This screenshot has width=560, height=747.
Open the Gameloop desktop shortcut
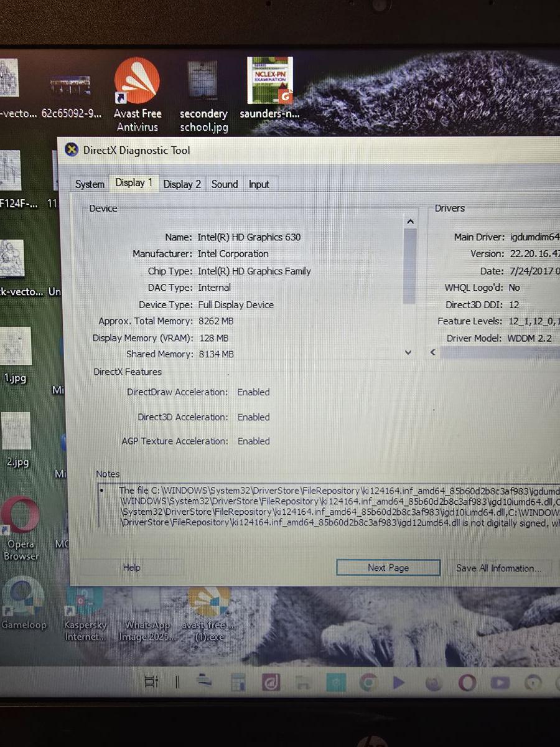[24, 604]
